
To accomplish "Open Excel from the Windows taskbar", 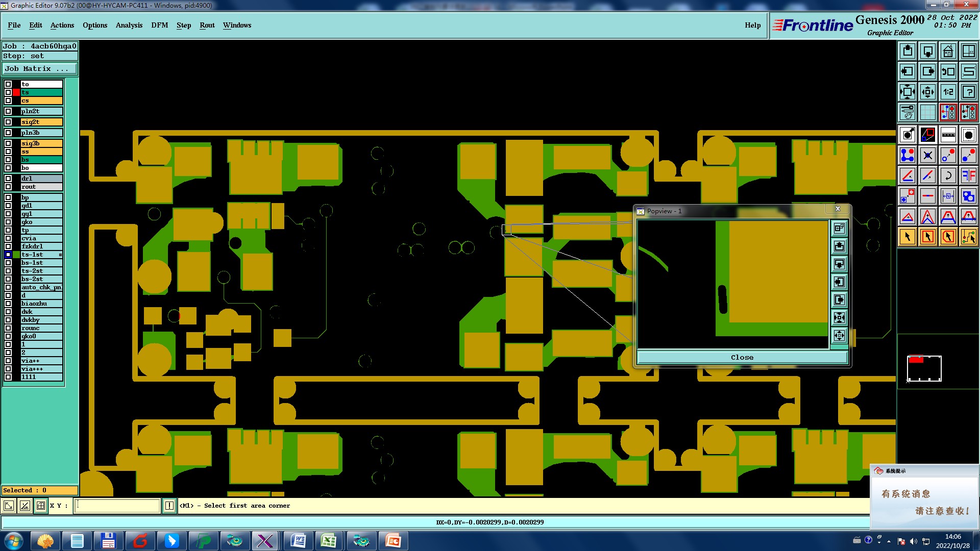I will tap(329, 541).
